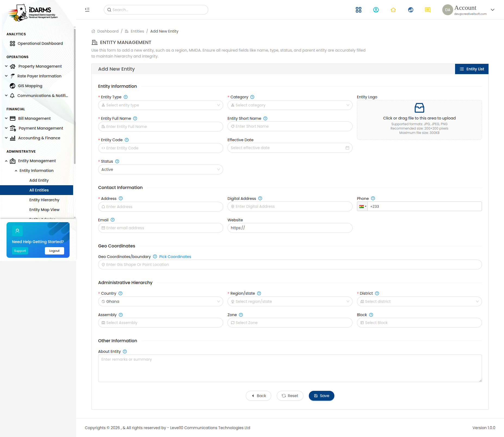
Task: Open the Select category dropdown
Action: click(290, 105)
